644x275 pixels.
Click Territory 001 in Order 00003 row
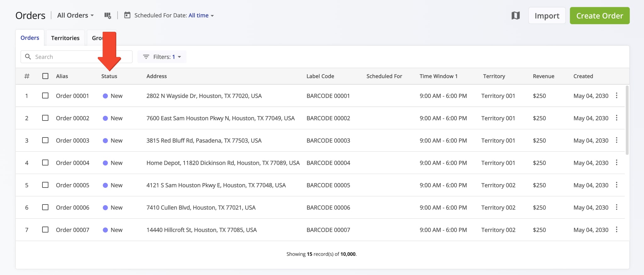[x=498, y=141]
